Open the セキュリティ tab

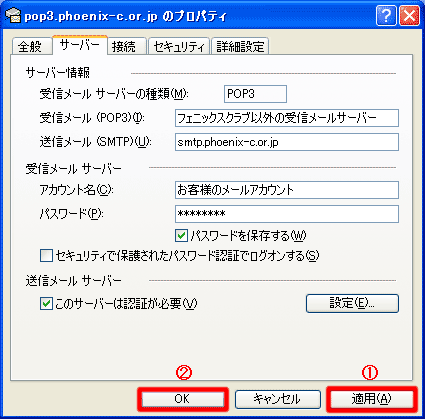[x=179, y=46]
